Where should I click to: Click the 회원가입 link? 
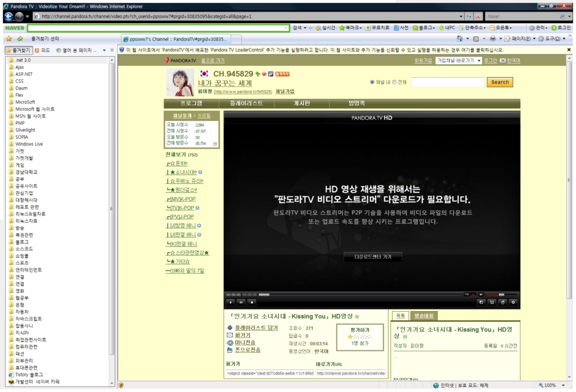click(x=423, y=61)
